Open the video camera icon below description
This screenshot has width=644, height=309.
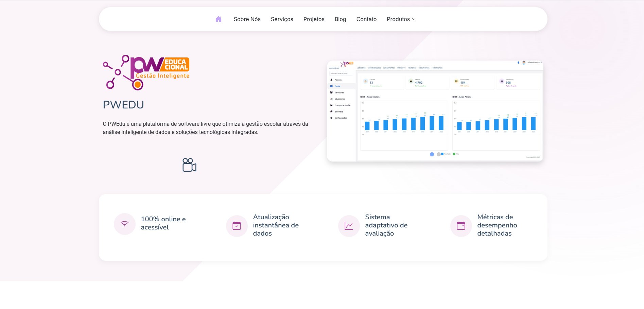click(x=189, y=165)
